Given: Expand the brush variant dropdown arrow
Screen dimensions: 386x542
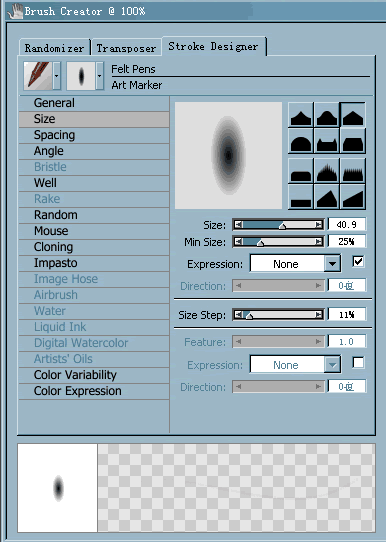Looking at the screenshot, I should (100, 76).
